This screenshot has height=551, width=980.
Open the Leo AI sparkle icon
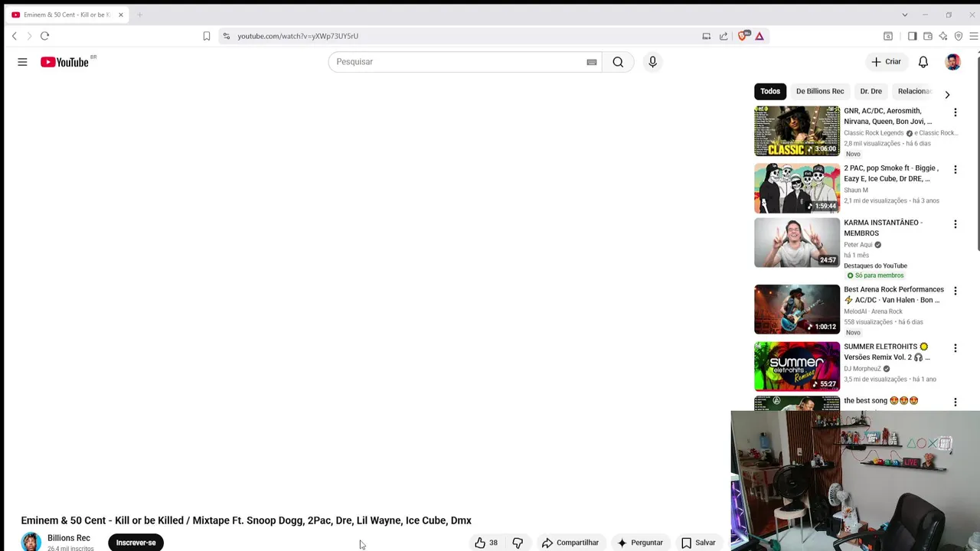(x=942, y=36)
